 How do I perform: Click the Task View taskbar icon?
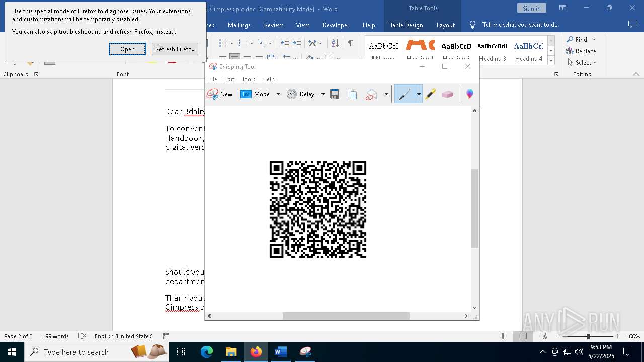(181, 352)
